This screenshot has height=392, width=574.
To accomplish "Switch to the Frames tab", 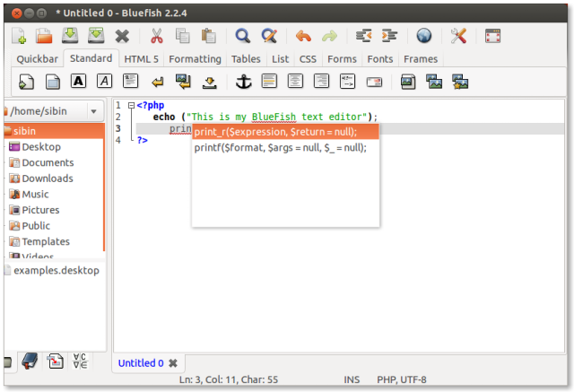I will pyautogui.click(x=421, y=59).
